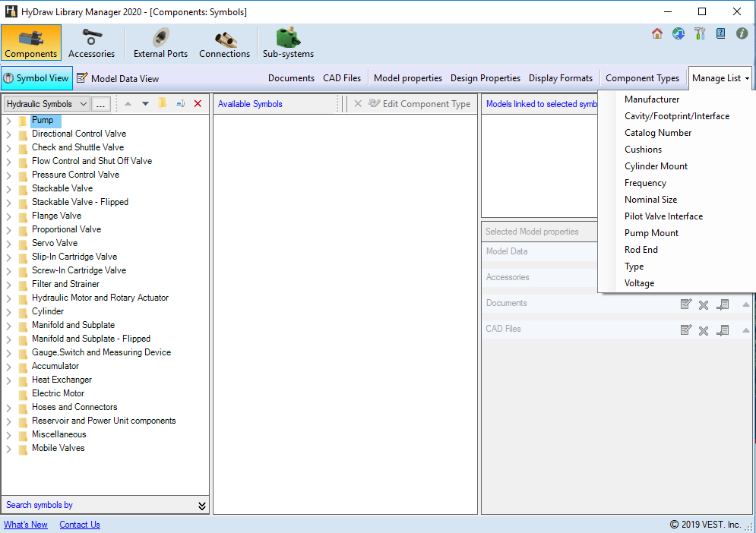
Task: Collapse the CAD Files section arrow
Action: (746, 330)
